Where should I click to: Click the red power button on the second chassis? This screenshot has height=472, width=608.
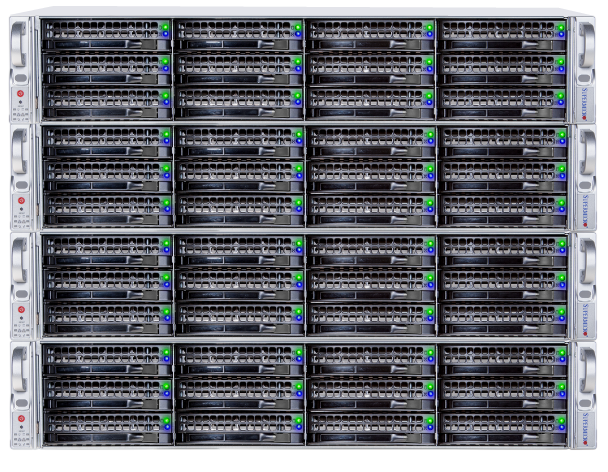pyautogui.click(x=21, y=201)
